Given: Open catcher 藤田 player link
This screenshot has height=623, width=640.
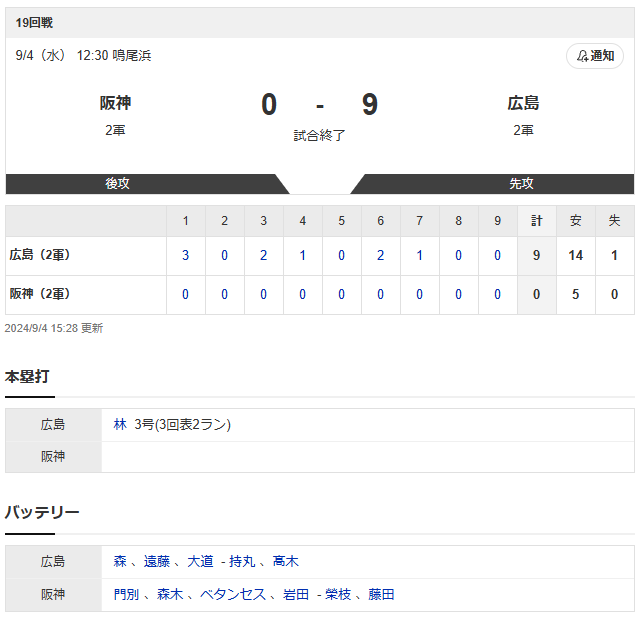Looking at the screenshot, I should pos(381,594).
